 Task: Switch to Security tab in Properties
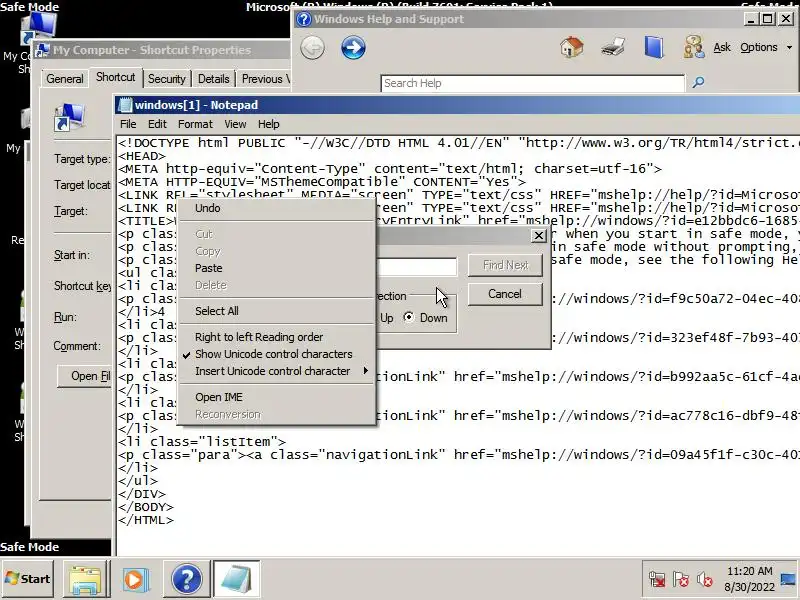point(166,79)
